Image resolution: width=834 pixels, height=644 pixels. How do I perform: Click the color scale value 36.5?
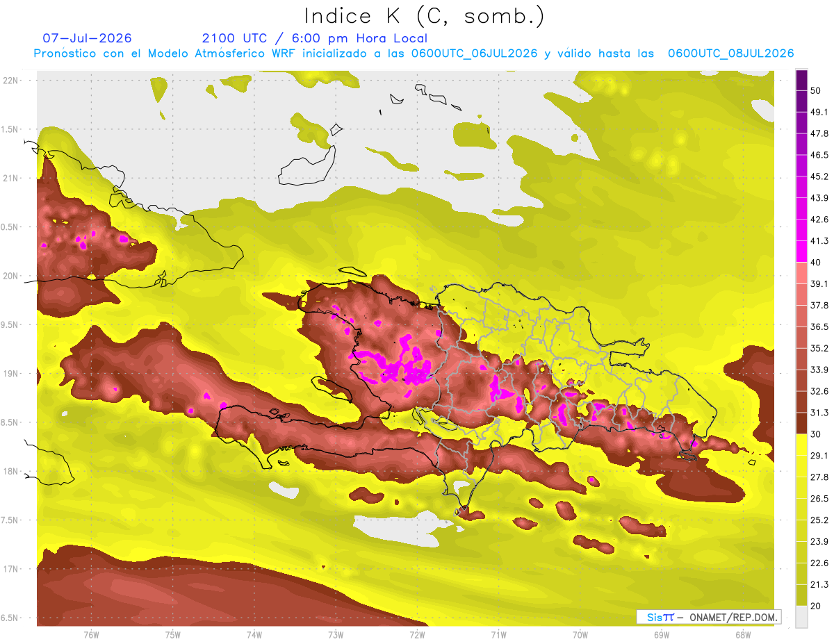(819, 327)
